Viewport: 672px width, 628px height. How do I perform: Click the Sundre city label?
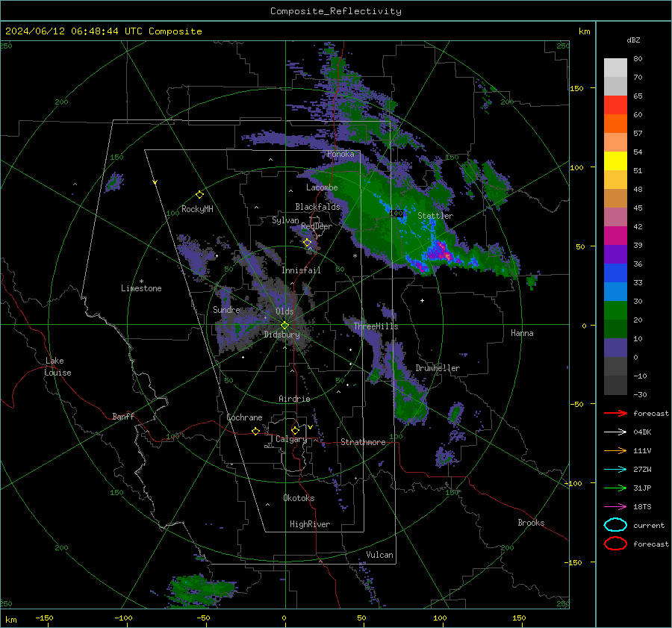(226, 310)
